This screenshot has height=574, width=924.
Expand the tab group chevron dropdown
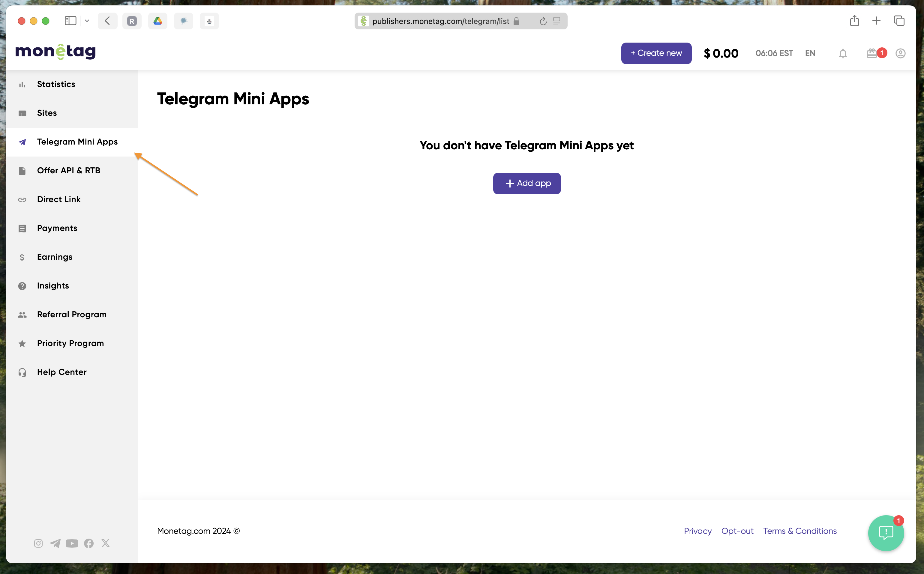point(87,21)
